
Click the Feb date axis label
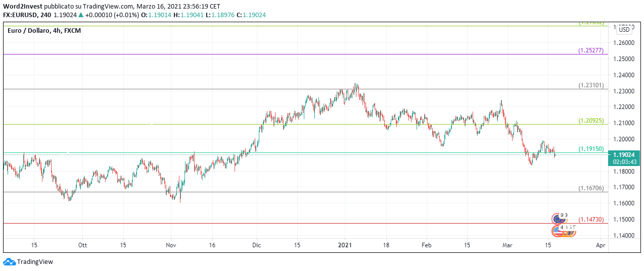426,245
